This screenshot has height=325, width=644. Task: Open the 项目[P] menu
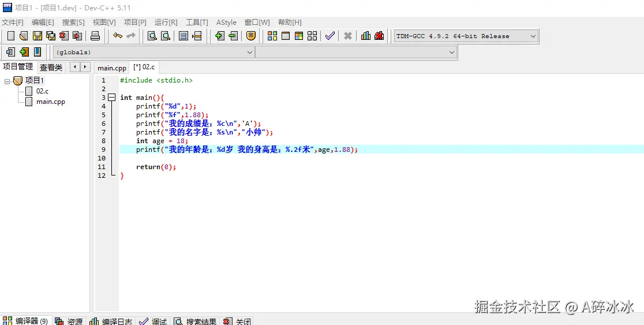pos(135,22)
